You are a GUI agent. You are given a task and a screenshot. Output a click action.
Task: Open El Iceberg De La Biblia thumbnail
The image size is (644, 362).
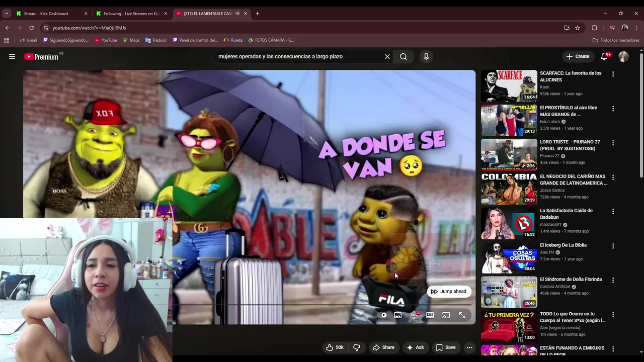click(x=509, y=258)
